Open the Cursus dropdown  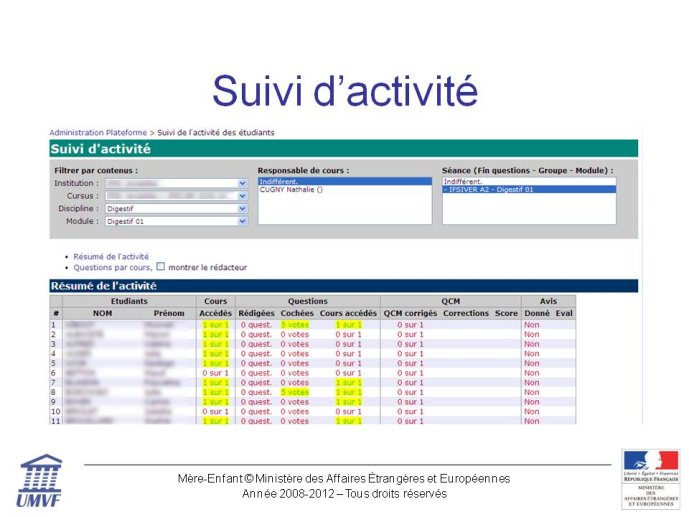tap(176, 196)
